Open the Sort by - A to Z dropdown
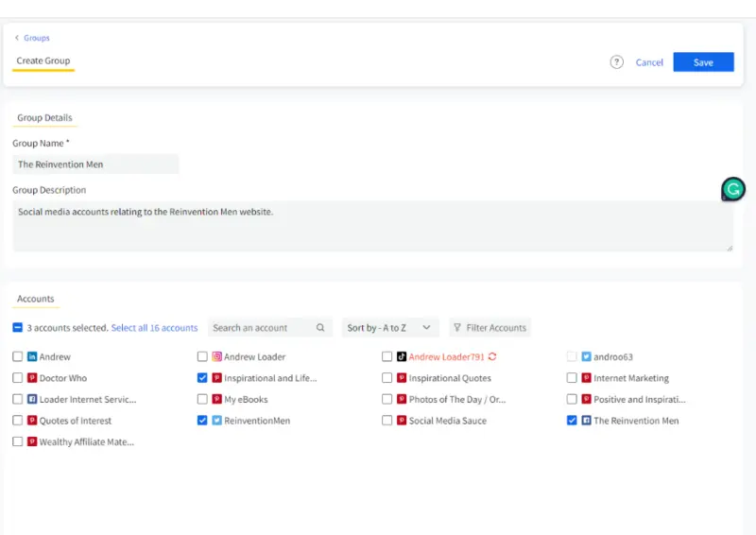 (x=388, y=328)
